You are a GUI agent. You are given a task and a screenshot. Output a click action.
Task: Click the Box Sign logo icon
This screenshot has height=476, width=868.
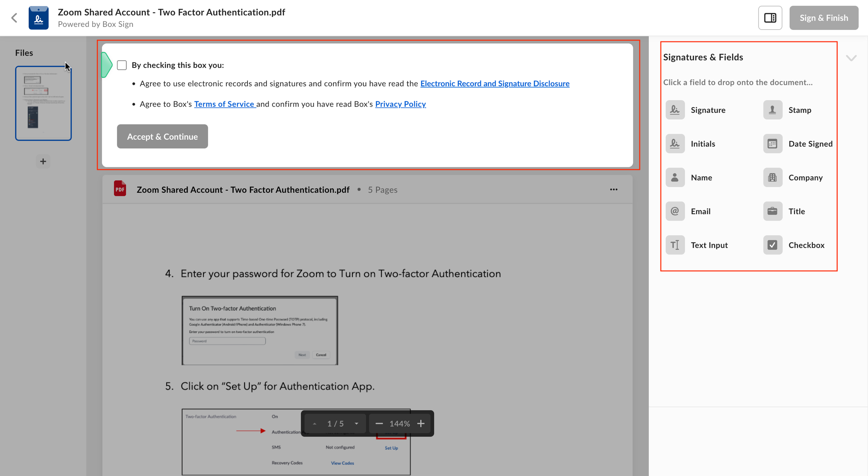[x=38, y=18]
